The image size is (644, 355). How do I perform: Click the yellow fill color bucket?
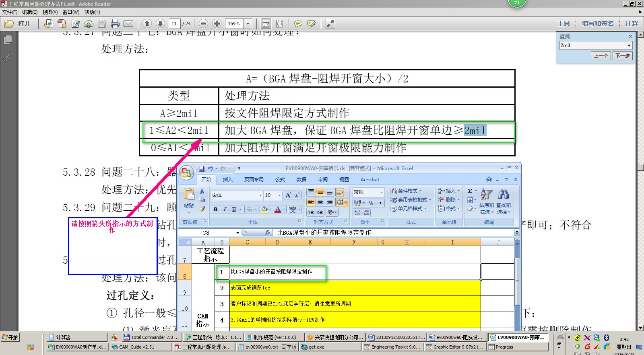(264, 209)
